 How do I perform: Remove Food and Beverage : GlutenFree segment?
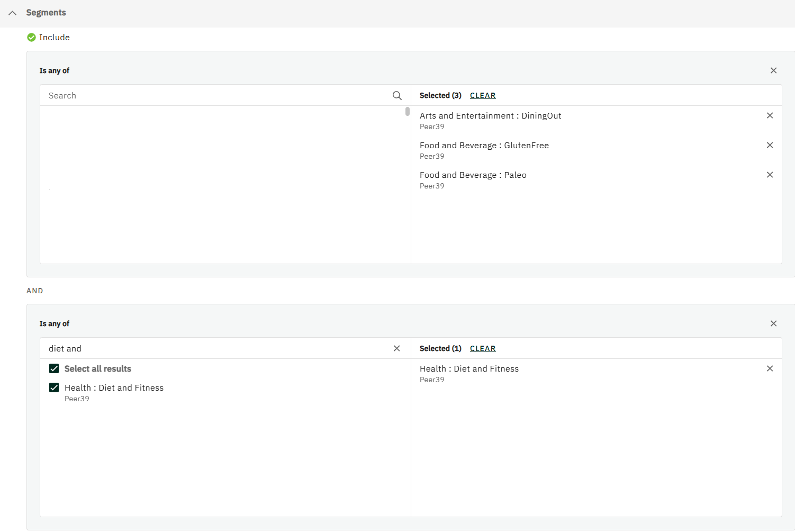(x=770, y=145)
